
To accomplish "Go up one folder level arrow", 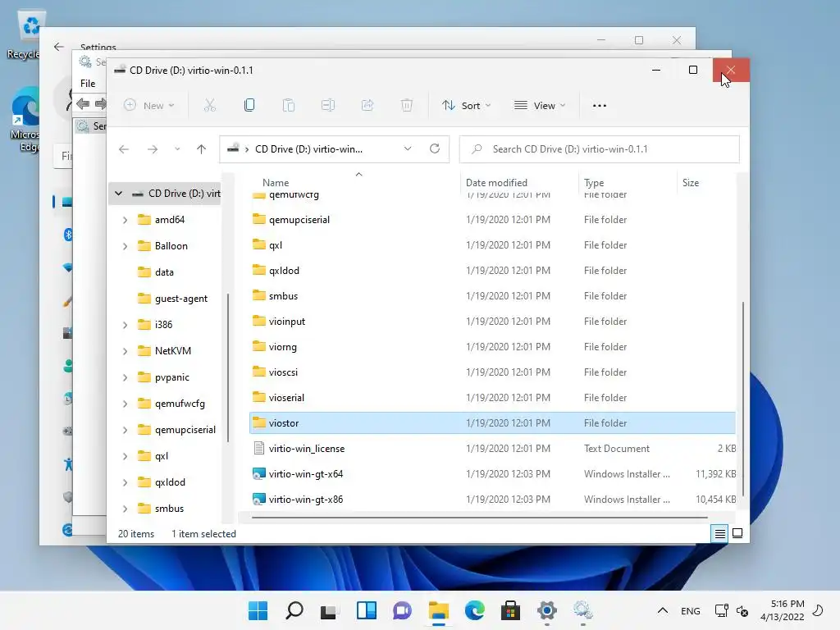I will coord(202,149).
